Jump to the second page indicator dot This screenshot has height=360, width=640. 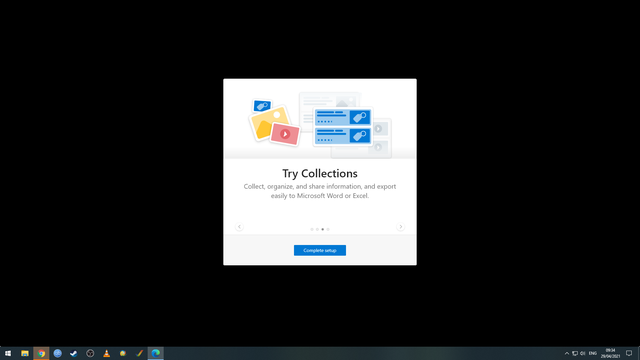click(x=317, y=229)
